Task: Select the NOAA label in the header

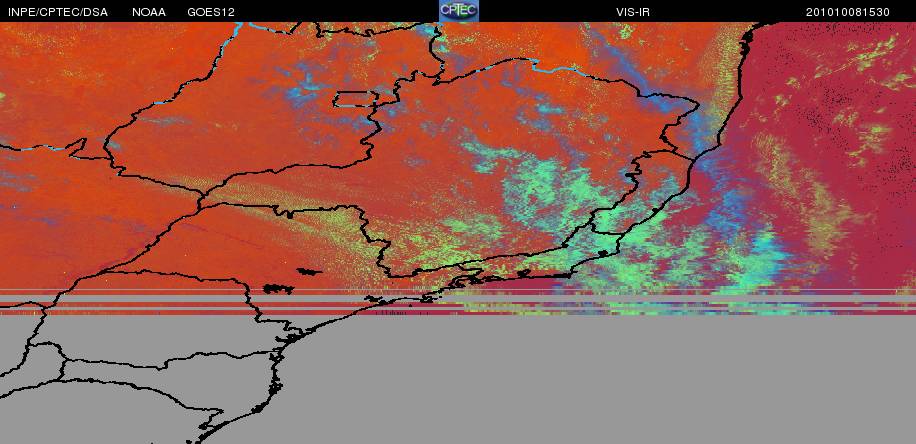Action: pyautogui.click(x=149, y=12)
